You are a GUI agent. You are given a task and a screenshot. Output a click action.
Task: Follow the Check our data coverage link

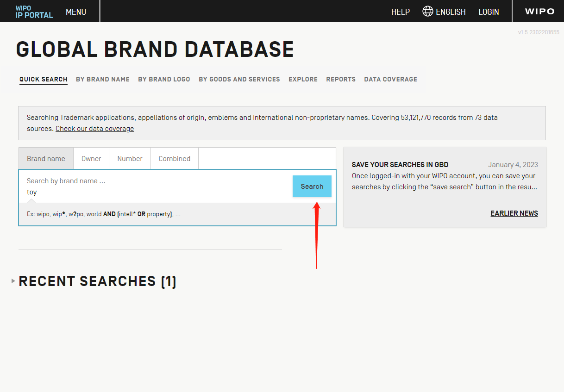94,129
